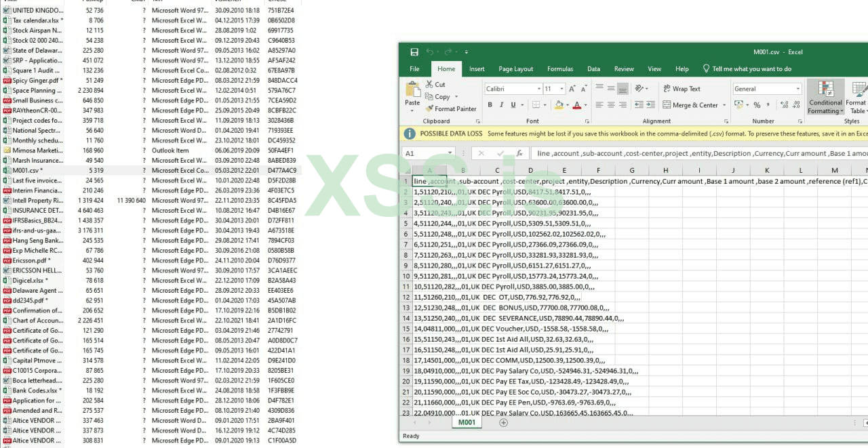868x448 pixels.
Task: Switch to the Review ribbon tab
Action: (x=624, y=68)
